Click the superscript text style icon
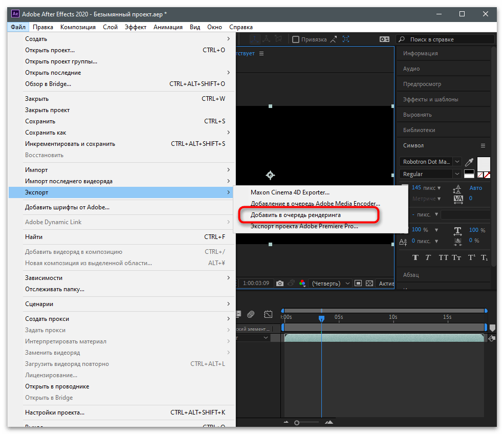This screenshot has width=504, height=434. click(x=472, y=257)
